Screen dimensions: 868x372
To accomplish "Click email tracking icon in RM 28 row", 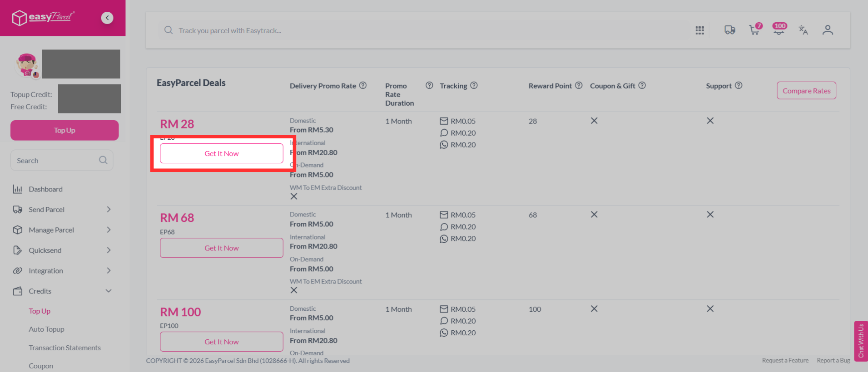I will (x=444, y=121).
